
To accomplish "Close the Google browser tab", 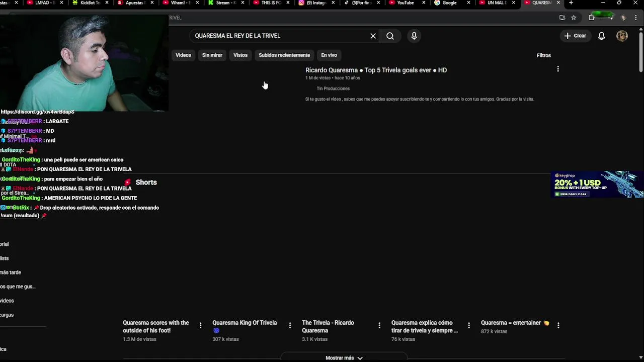I will (469, 3).
